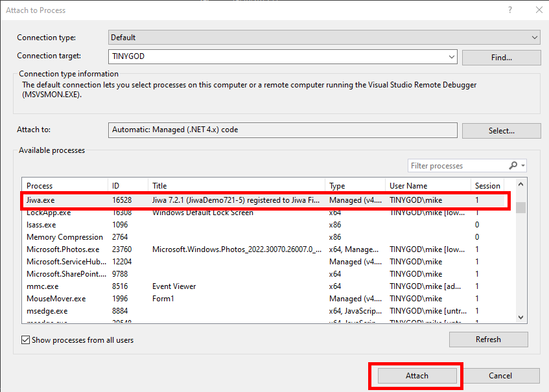Uncheck Show processes from all users

pyautogui.click(x=26, y=340)
